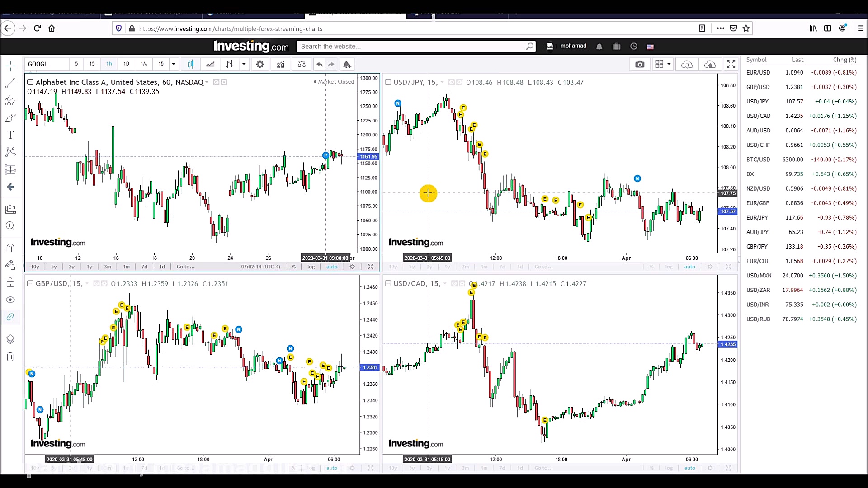Toggle hide all drawings eye icon
This screenshot has width=868, height=488.
(10, 300)
